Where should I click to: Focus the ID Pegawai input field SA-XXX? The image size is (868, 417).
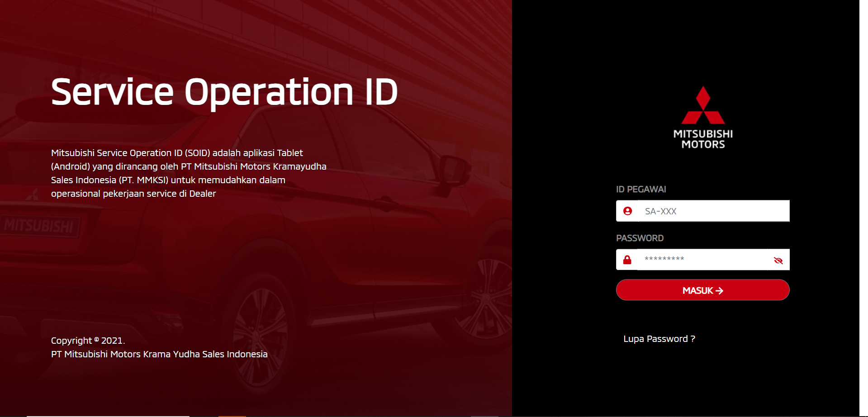click(x=714, y=211)
